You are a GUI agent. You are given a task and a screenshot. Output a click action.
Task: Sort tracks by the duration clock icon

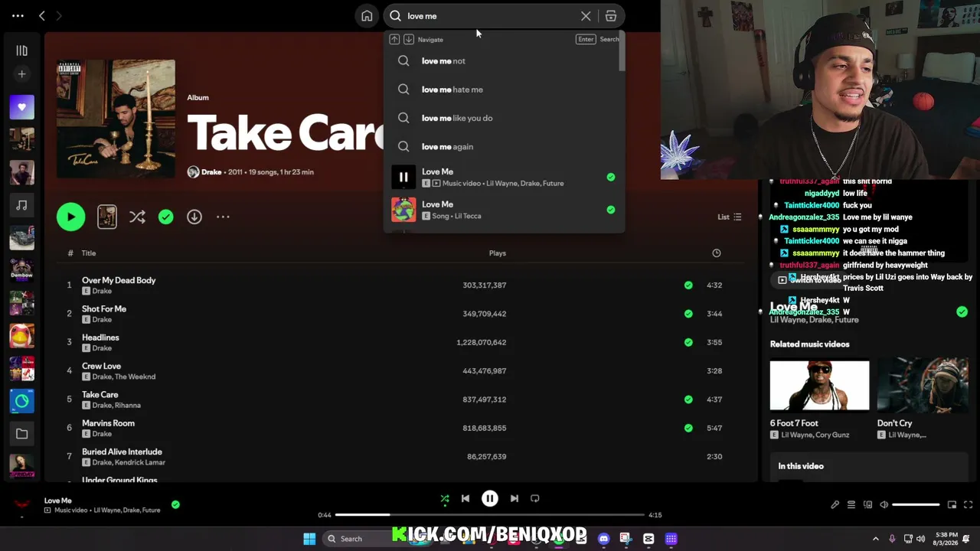tap(716, 253)
